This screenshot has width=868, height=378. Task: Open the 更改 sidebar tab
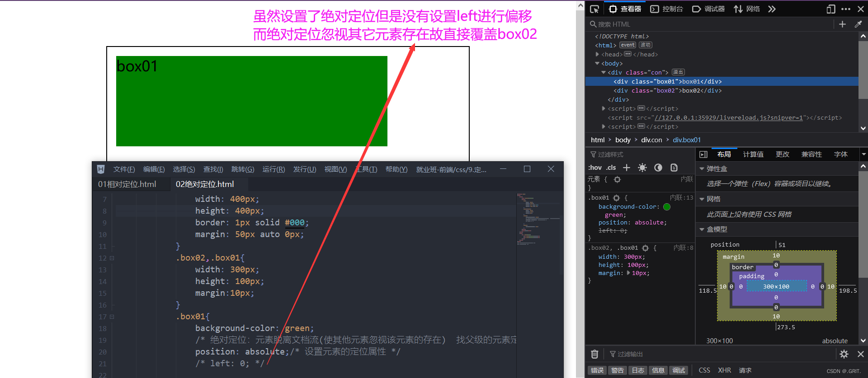(783, 154)
